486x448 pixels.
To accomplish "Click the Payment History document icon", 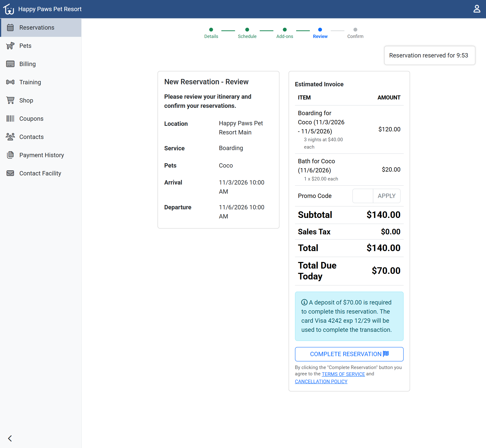I will coord(10,155).
